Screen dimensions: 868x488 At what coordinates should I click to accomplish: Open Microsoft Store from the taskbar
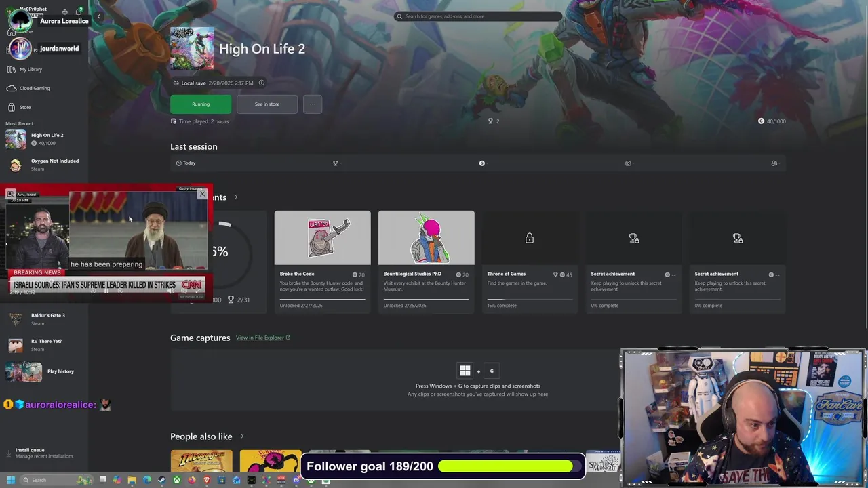[222, 480]
